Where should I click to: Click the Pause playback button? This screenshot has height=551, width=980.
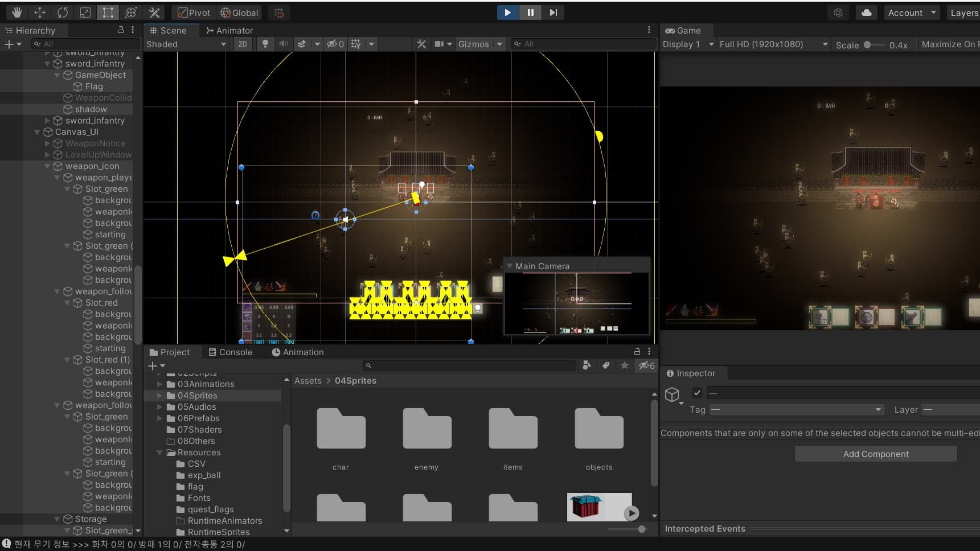[530, 13]
